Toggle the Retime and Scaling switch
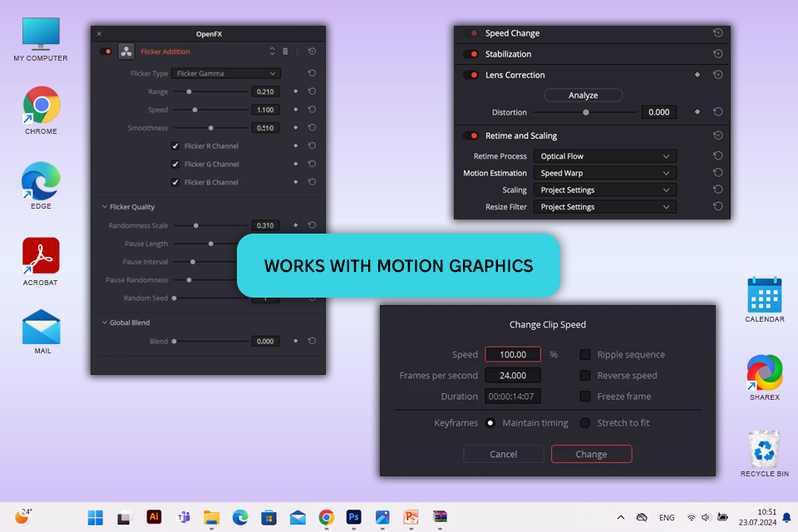Image resolution: width=798 pixels, height=532 pixels. coord(470,136)
